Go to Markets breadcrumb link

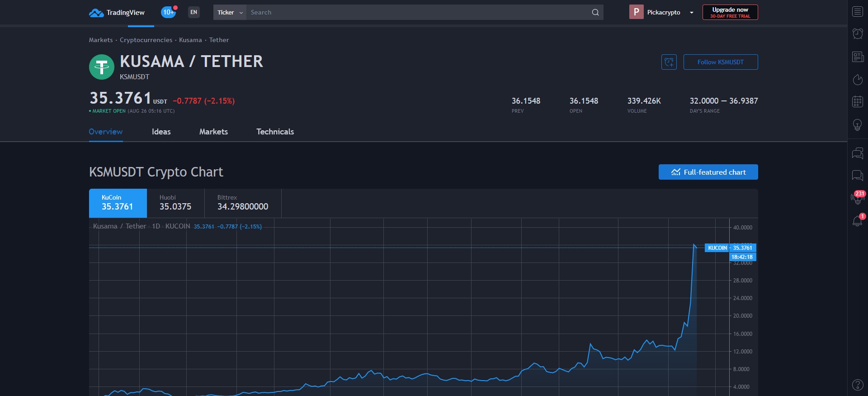tap(101, 40)
